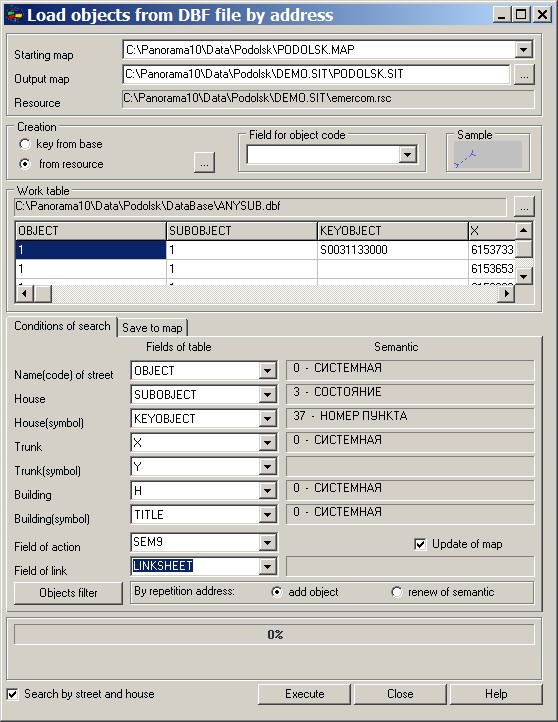Click the browse button beside Output map
Image resolution: width=558 pixels, height=722 pixels.
pos(523,75)
